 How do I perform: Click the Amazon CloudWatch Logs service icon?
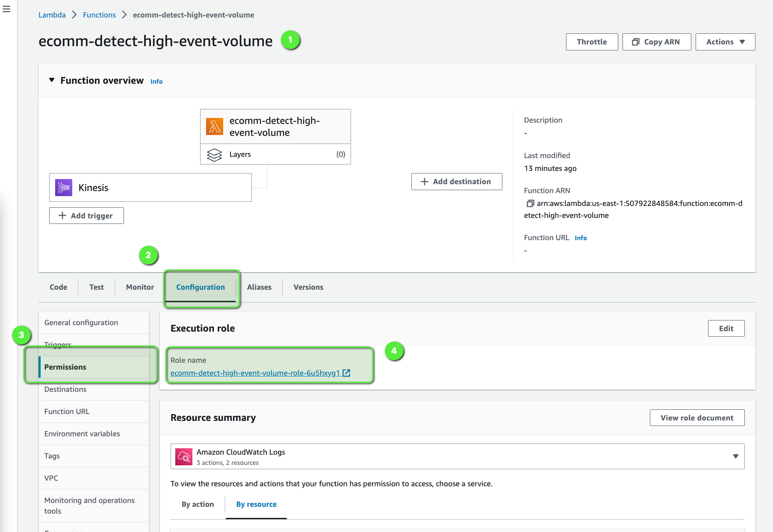[x=184, y=457]
